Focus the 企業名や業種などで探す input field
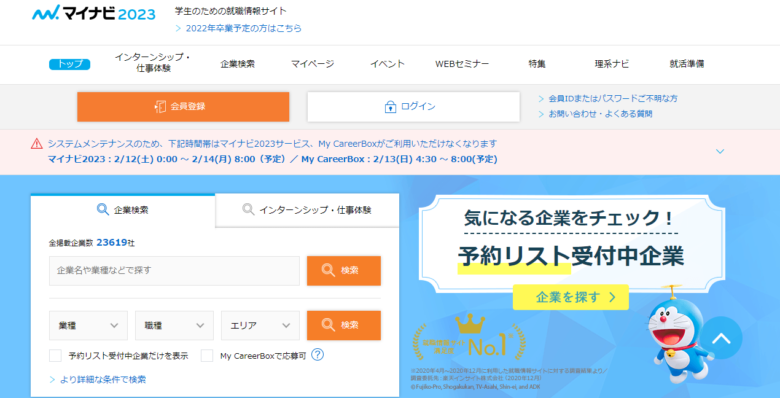 174,271
